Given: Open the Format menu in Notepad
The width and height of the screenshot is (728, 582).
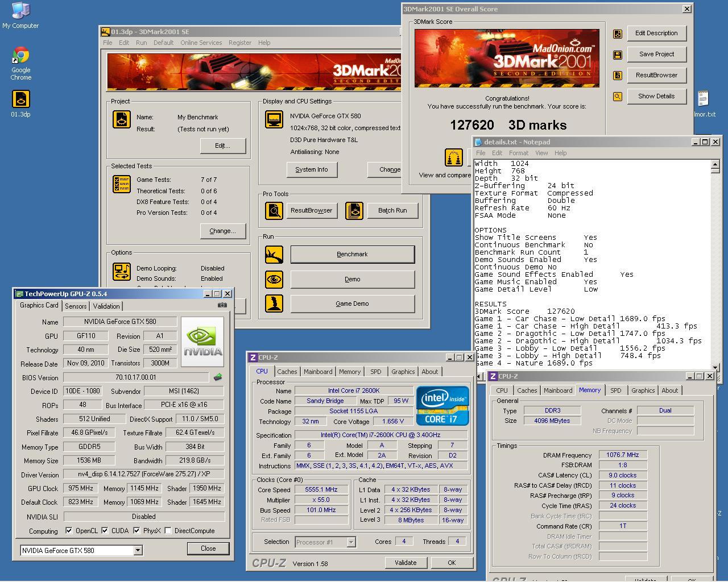Looking at the screenshot, I should tap(518, 153).
